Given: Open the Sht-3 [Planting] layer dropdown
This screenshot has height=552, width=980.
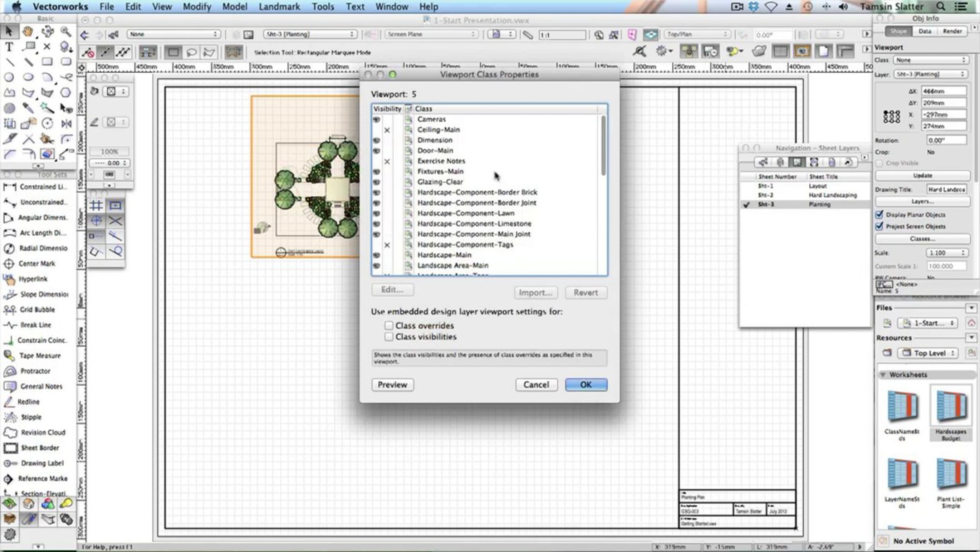Looking at the screenshot, I should (x=310, y=34).
